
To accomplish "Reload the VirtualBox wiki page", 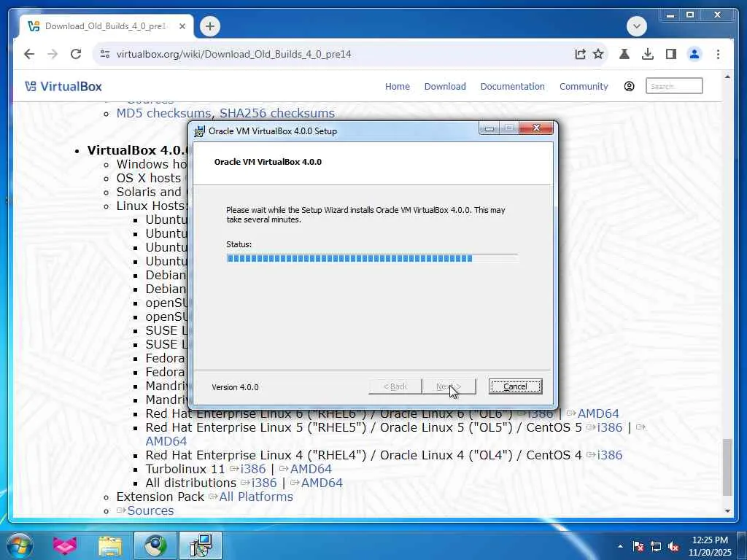I will [76, 54].
